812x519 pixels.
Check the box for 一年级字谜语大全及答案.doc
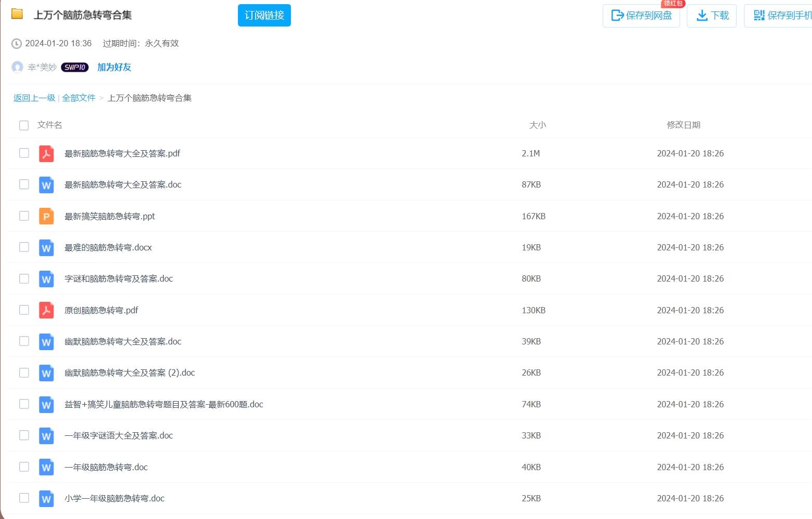pos(24,435)
